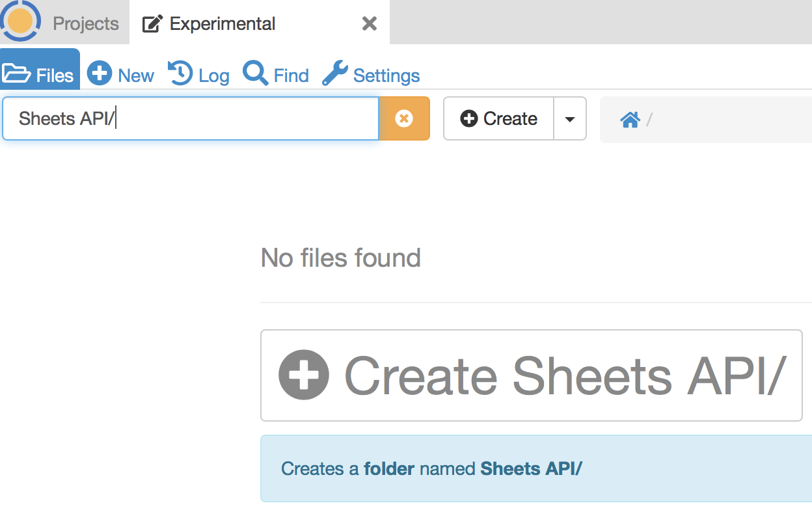Click the Find magnifying glass icon
The height and width of the screenshot is (514, 812).
[x=255, y=74]
